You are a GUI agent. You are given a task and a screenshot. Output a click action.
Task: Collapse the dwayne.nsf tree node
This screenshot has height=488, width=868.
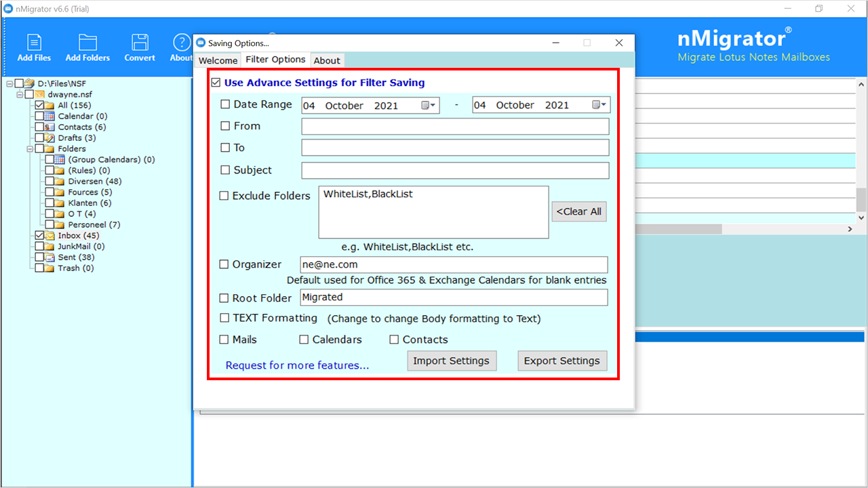pyautogui.click(x=20, y=94)
